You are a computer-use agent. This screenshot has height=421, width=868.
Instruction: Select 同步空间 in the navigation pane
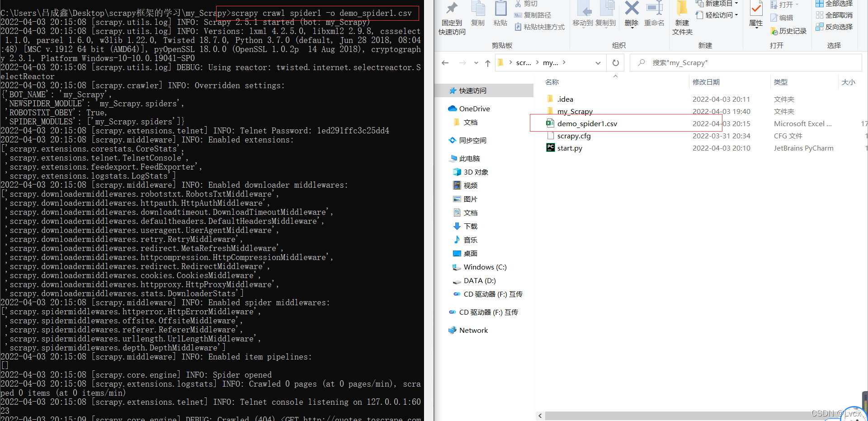point(472,140)
